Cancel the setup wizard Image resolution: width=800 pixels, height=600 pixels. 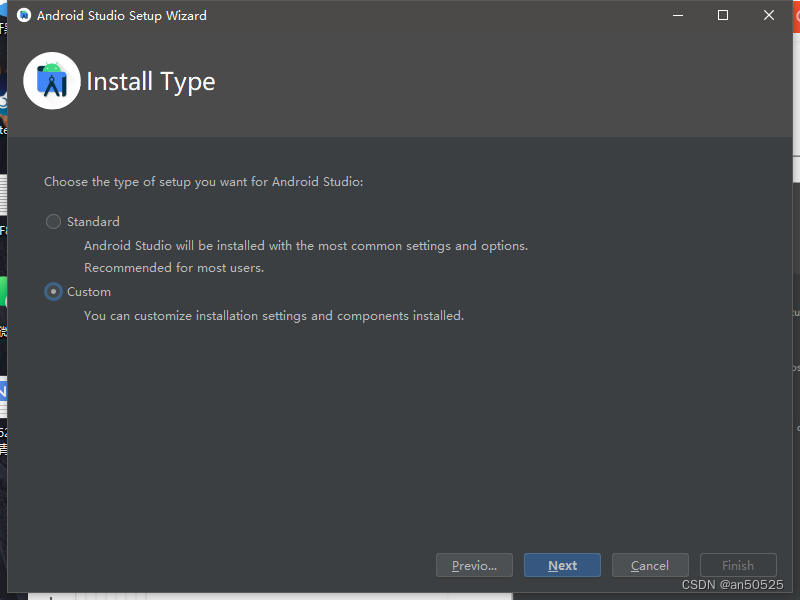(650, 565)
